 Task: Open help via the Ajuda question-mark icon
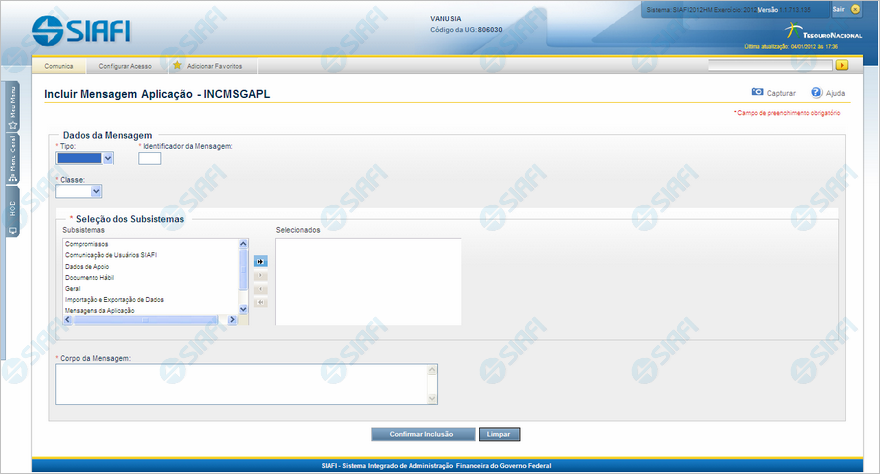pos(816,92)
